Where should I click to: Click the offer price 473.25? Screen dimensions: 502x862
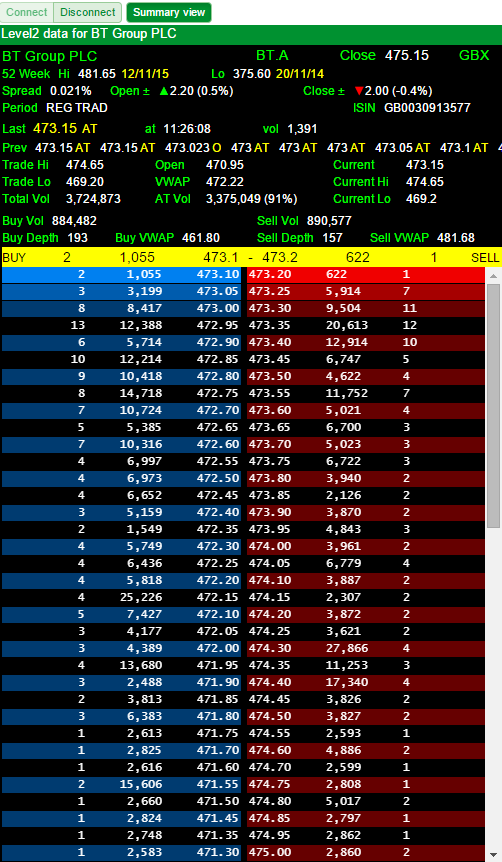point(271,291)
